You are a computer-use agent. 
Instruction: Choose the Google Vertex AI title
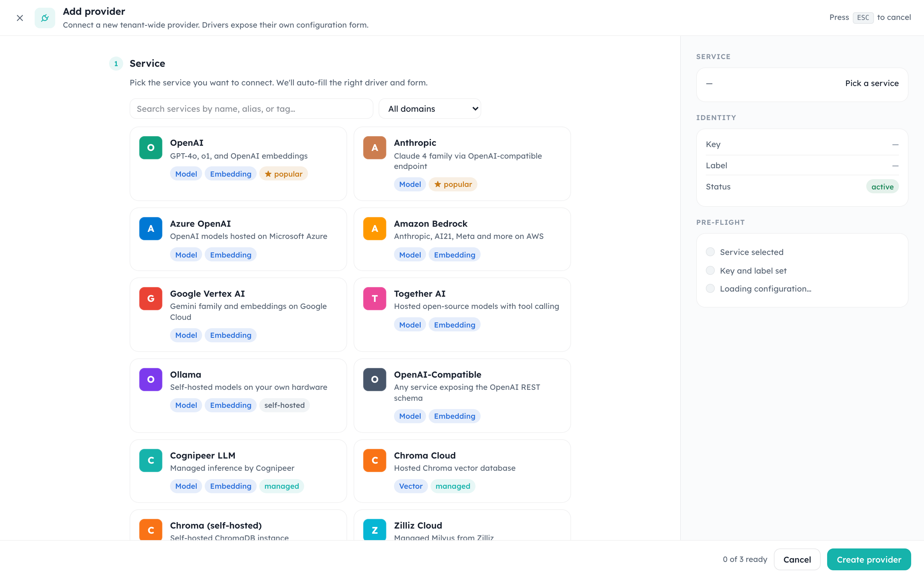coord(207,293)
